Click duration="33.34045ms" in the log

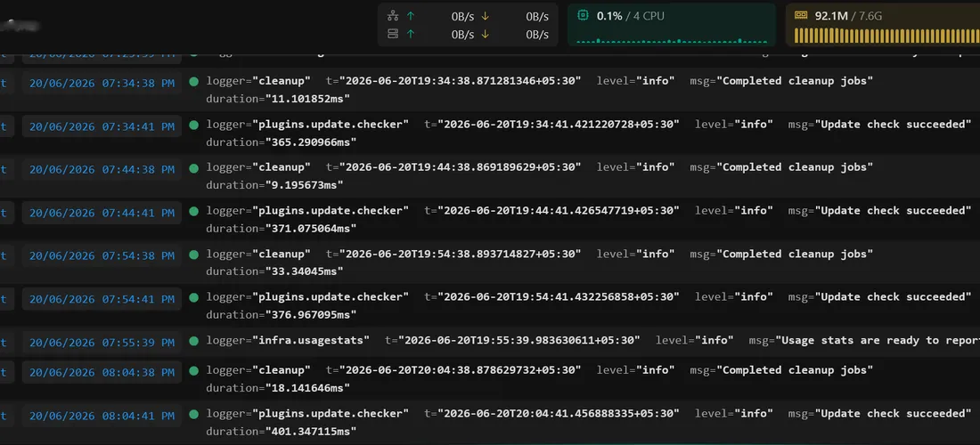tap(275, 271)
